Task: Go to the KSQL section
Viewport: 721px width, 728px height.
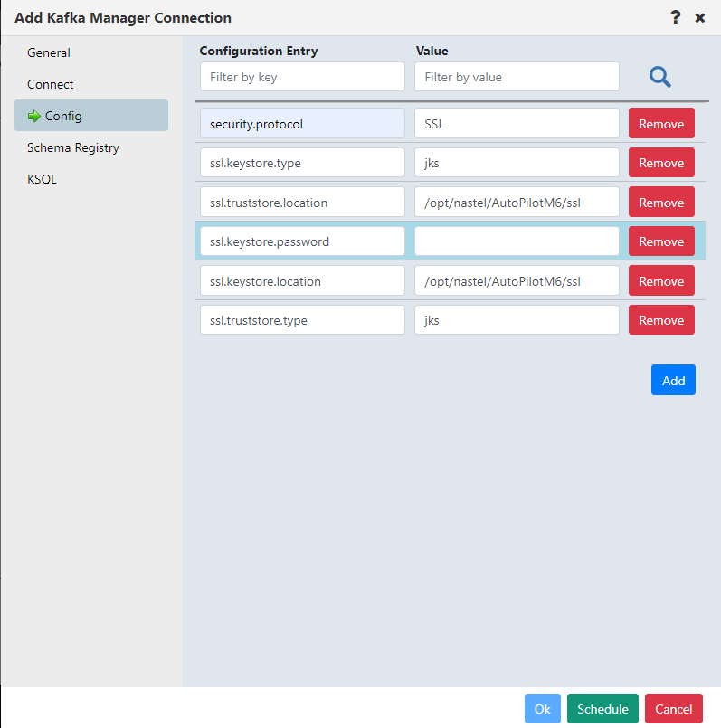Action: point(42,179)
